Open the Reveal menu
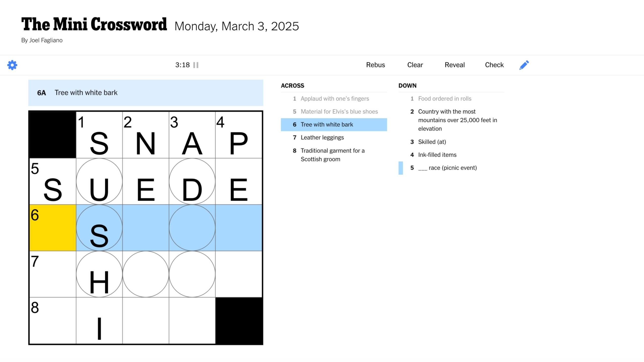The width and height of the screenshot is (644, 362). 455,65
